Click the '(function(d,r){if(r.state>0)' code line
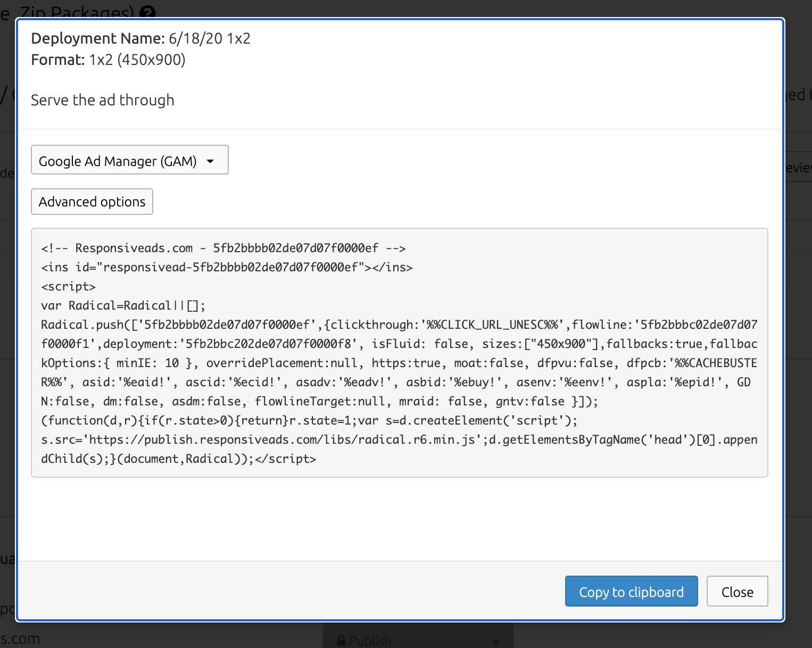This screenshot has width=812, height=648. pos(309,420)
